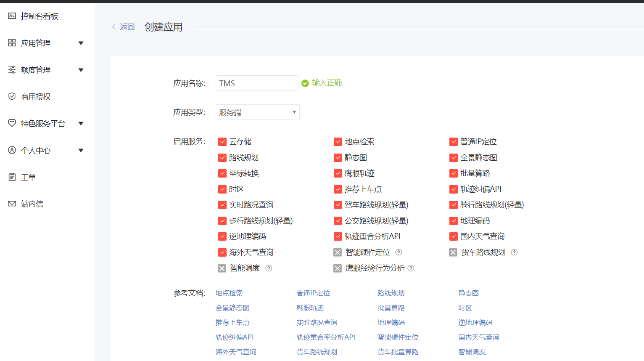Viewport: 644px width, 361px height.
Task: Click help icon next to 货车路线规划
Action: click(514, 252)
